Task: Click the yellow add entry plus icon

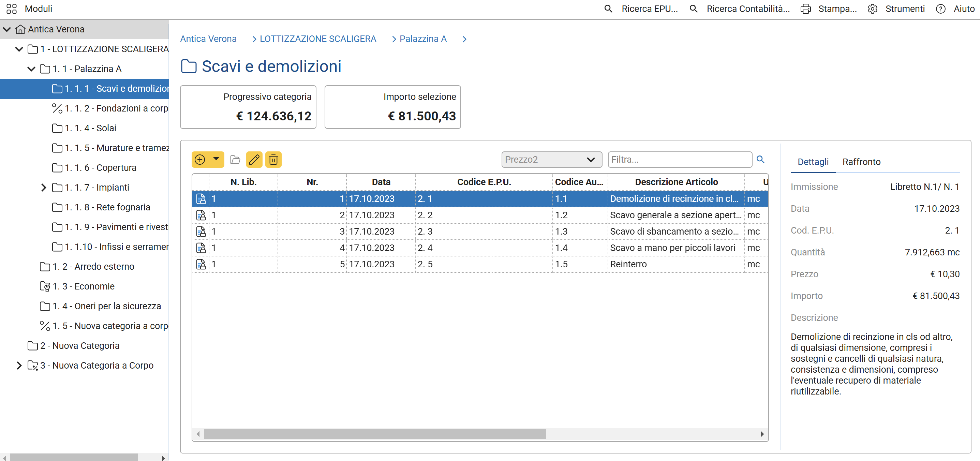Action: pos(200,159)
